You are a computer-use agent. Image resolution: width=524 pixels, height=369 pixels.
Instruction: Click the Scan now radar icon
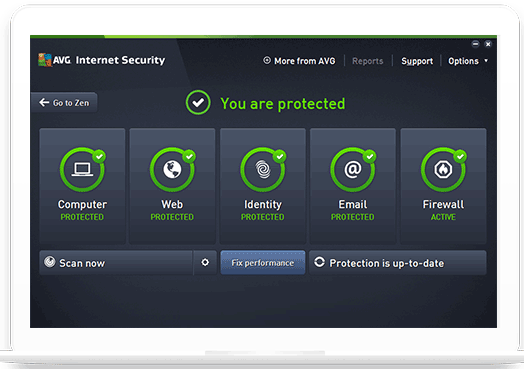(x=50, y=262)
